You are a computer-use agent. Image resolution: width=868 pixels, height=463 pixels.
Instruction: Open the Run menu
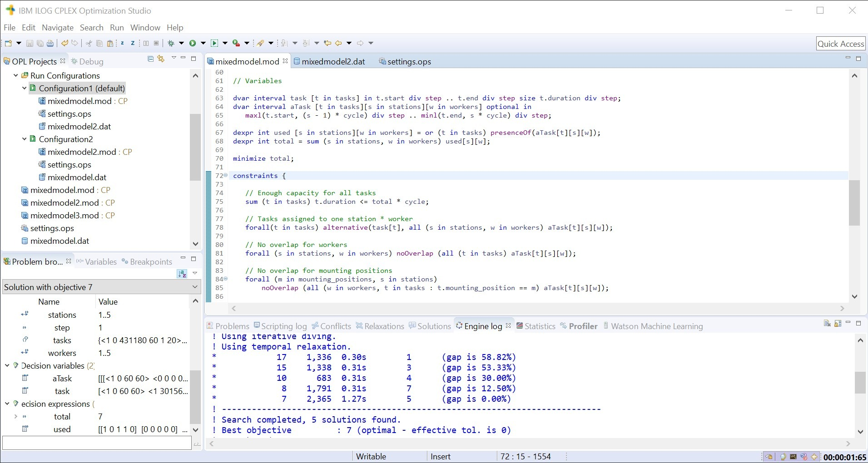(x=117, y=27)
